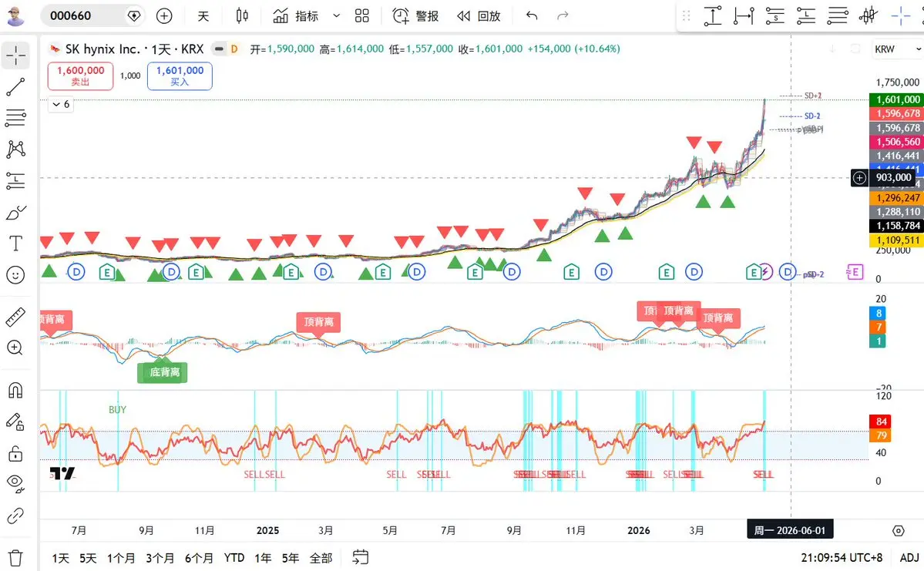This screenshot has width=924, height=571.
Task: Select the 全部 date range
Action: click(x=321, y=557)
